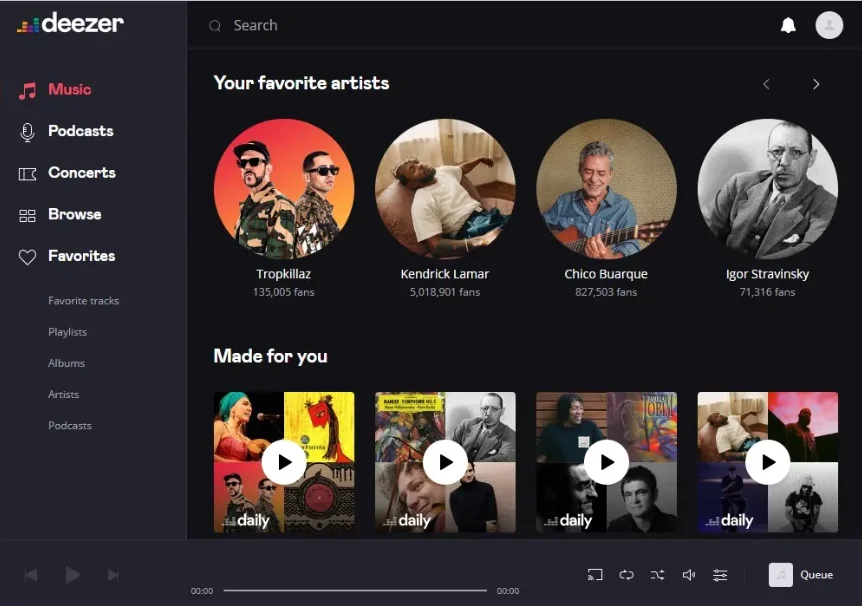The width and height of the screenshot is (862, 607).
Task: Open the user profile avatar
Action: [829, 25]
